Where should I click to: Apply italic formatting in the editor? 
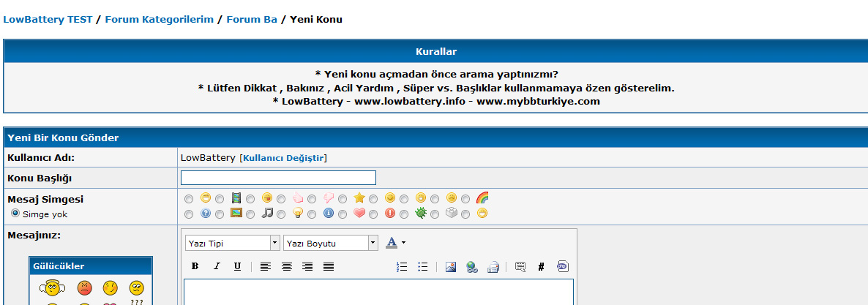point(217,267)
